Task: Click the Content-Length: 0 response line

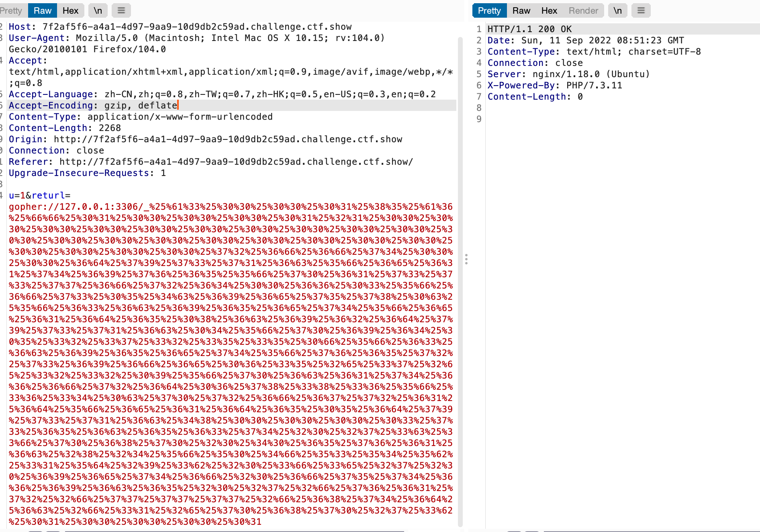Action: click(535, 97)
